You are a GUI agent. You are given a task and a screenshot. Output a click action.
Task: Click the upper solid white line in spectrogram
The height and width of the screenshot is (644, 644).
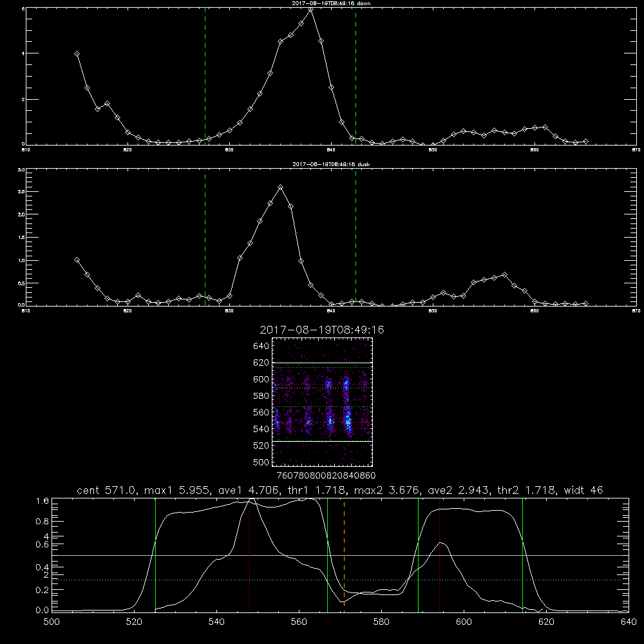(322, 363)
